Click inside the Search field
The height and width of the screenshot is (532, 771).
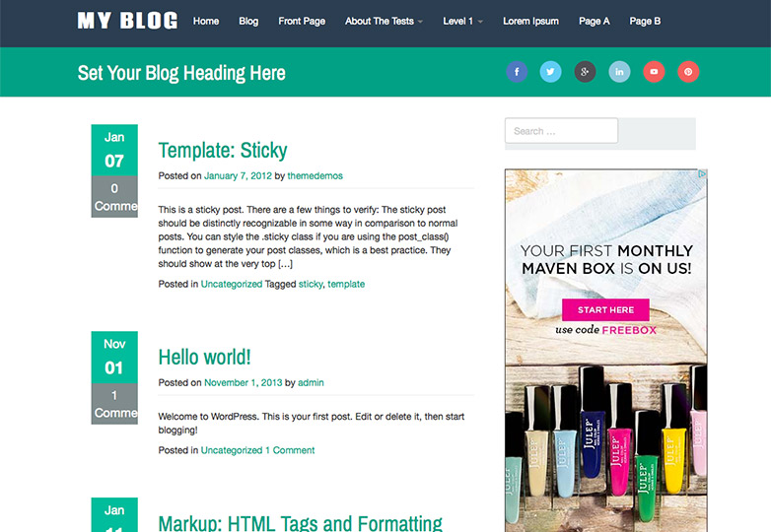[562, 131]
